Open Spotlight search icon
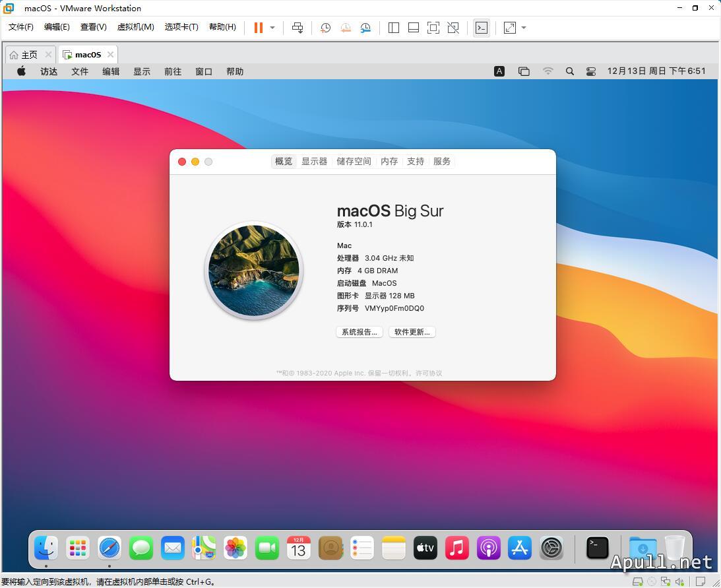Screen dimensions: 721x588 pos(570,71)
